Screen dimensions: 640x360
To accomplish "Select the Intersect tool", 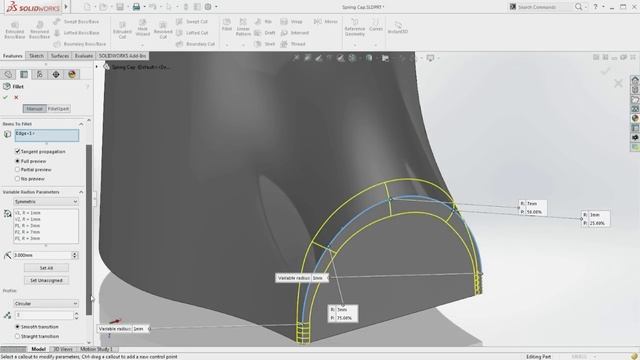I will (295, 33).
